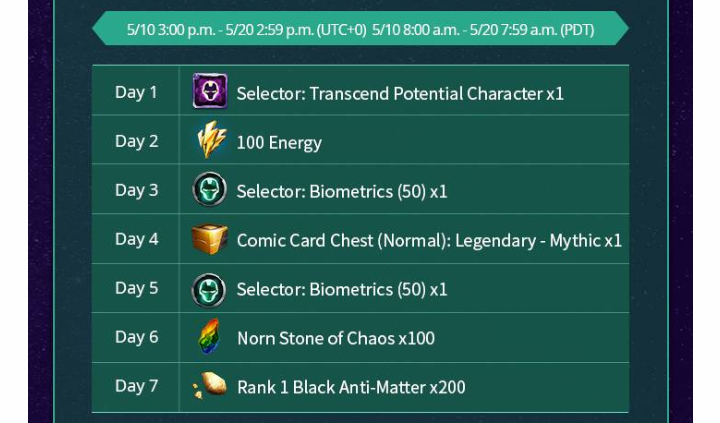Open the Comic Card Chest icon

[x=209, y=238]
